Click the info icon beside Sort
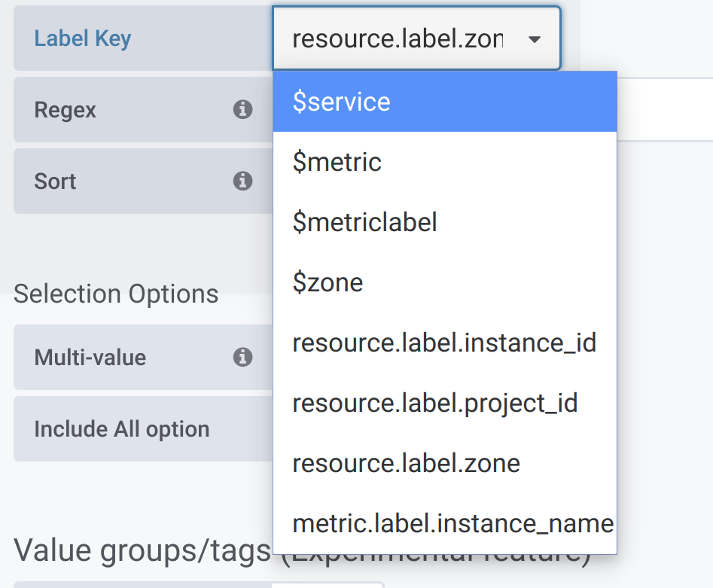 242,181
